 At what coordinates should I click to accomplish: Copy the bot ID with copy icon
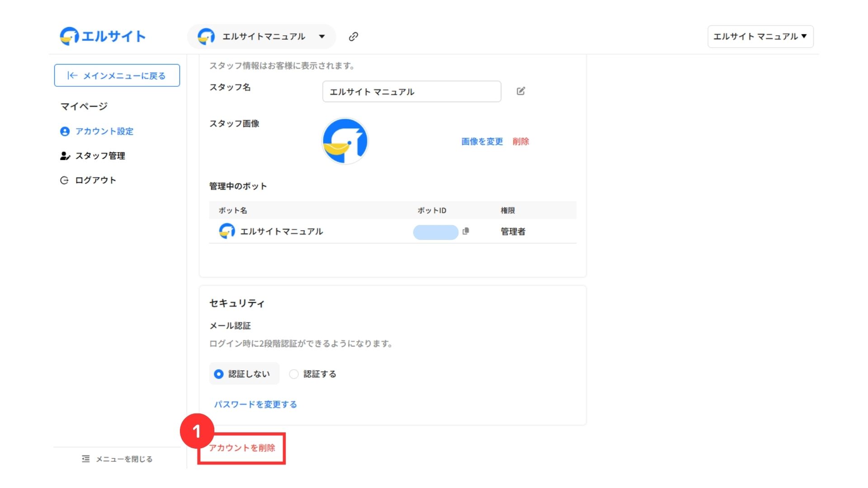click(466, 231)
